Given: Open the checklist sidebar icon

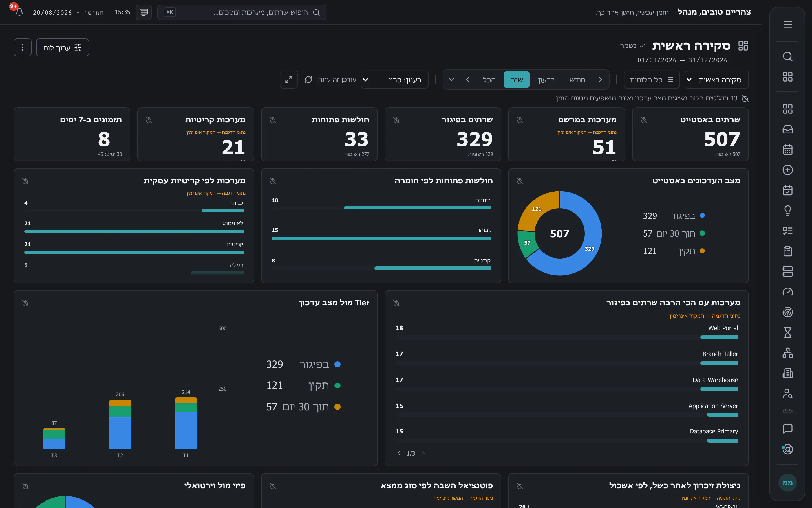Looking at the screenshot, I should point(787,231).
